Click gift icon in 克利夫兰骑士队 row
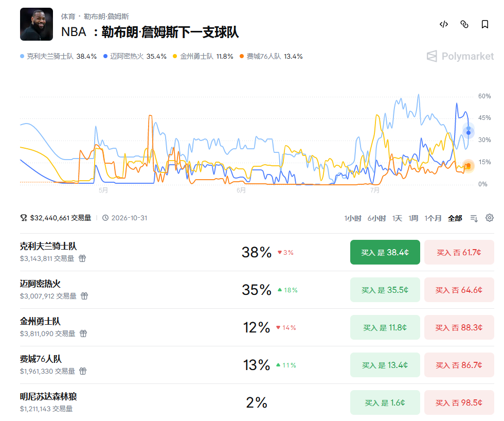Screen dimensions: 504x421 [x=82, y=258]
